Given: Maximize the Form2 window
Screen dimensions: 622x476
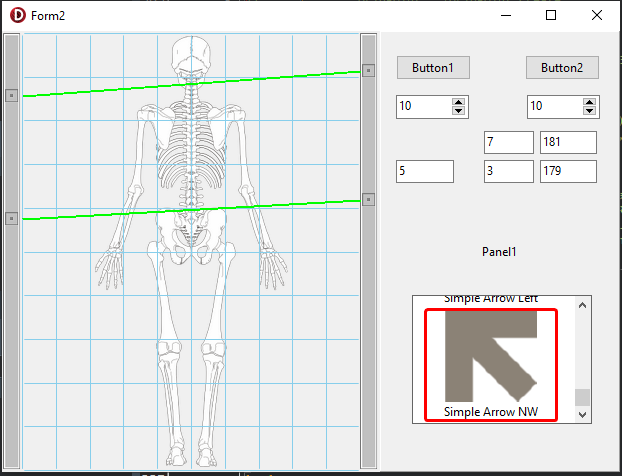Looking at the screenshot, I should [x=551, y=15].
